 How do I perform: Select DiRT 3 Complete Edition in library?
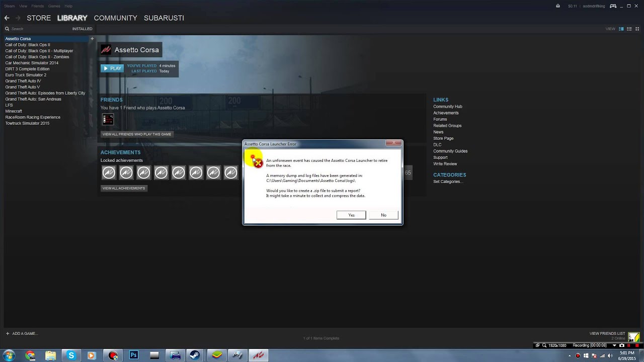click(27, 69)
